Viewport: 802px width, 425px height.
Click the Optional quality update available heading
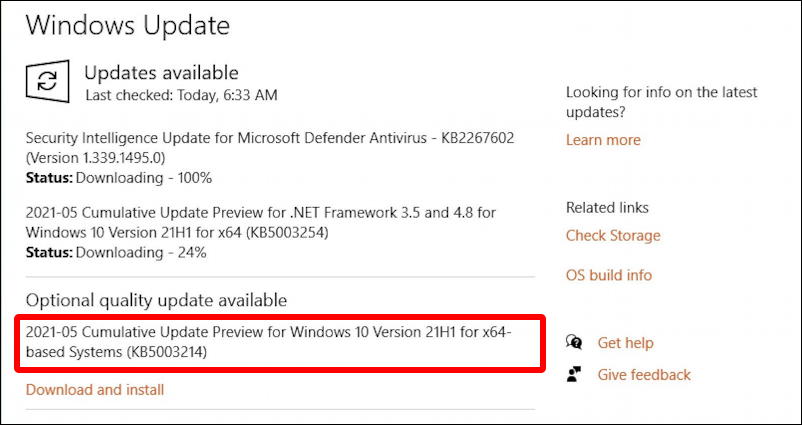coord(157,300)
